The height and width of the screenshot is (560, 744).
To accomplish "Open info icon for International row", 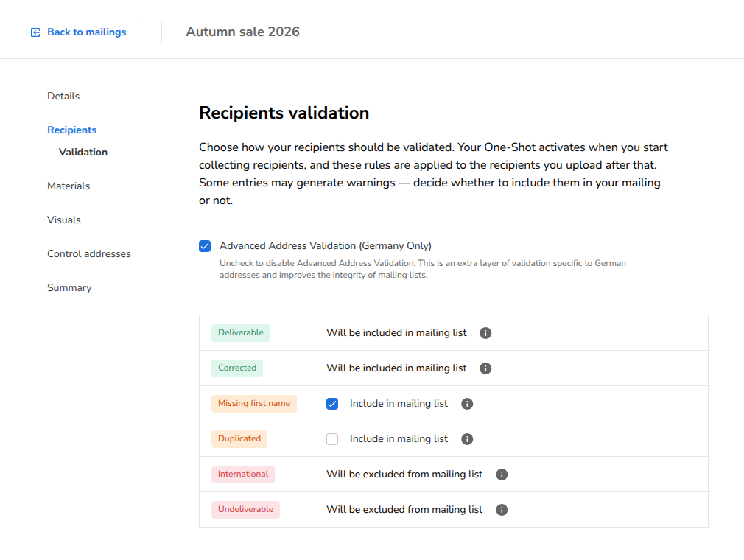I will 502,475.
